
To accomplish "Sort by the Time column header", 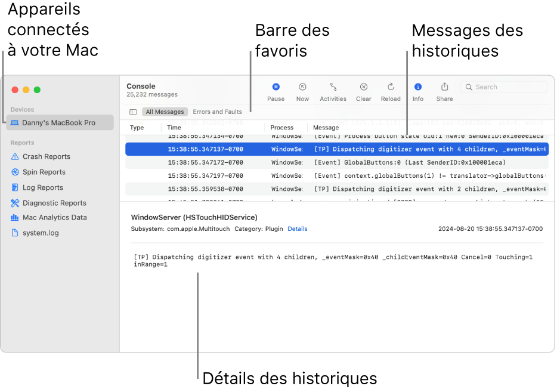I will 174,128.
